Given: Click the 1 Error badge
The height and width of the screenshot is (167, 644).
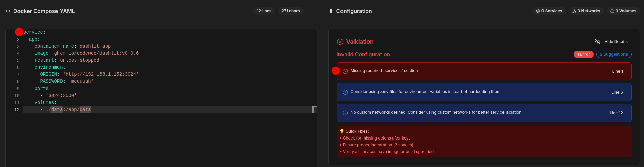Looking at the screenshot, I should coord(583,54).
